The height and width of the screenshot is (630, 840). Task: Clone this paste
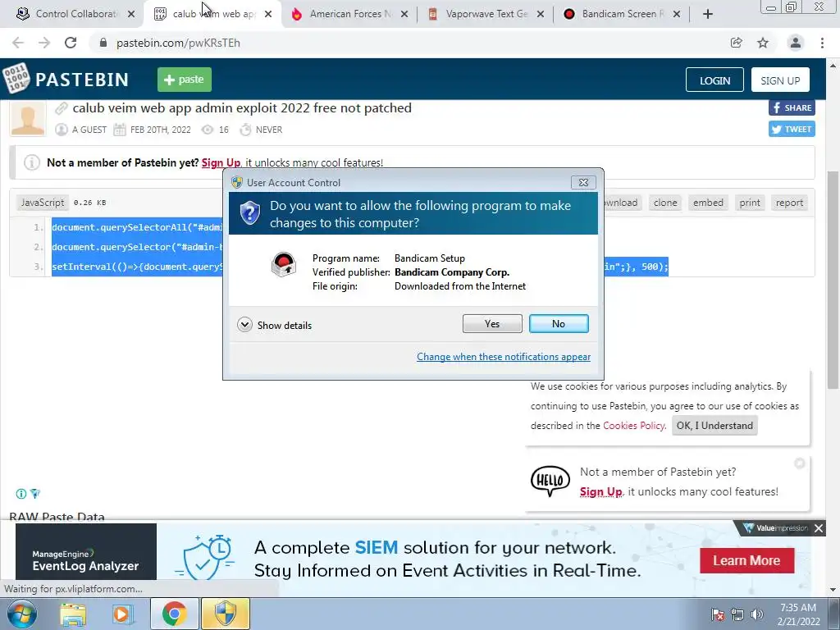pyautogui.click(x=665, y=203)
